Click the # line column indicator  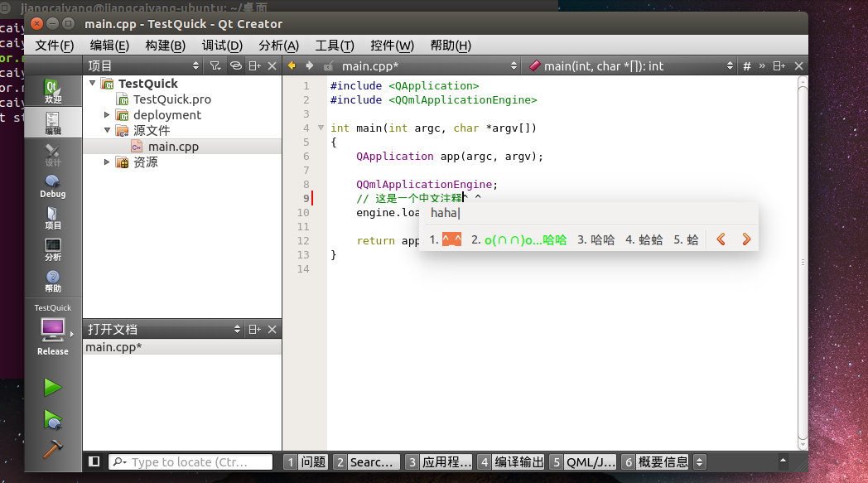click(x=747, y=66)
